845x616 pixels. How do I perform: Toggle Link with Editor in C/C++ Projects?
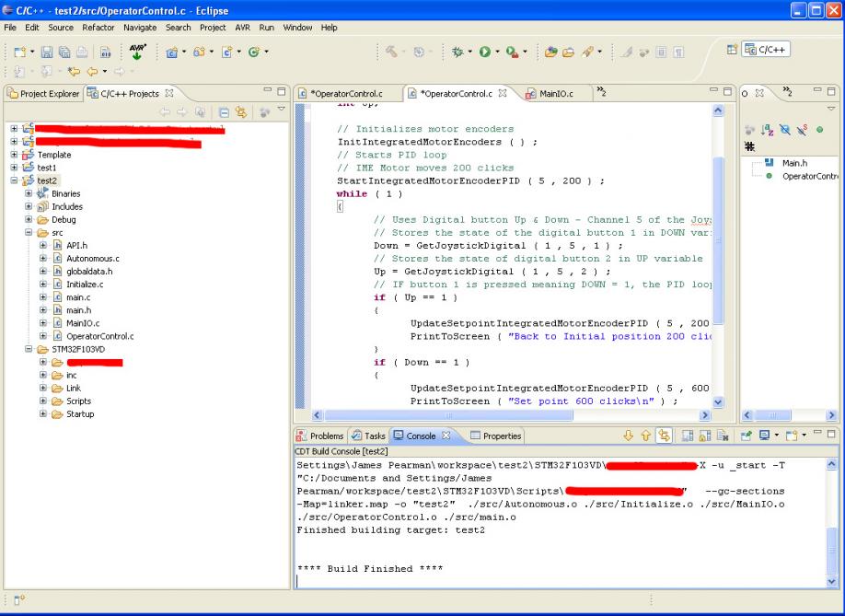[241, 112]
